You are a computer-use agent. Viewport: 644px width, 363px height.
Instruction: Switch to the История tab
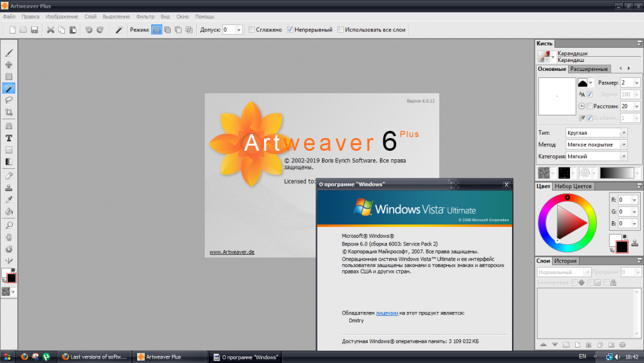(x=566, y=261)
